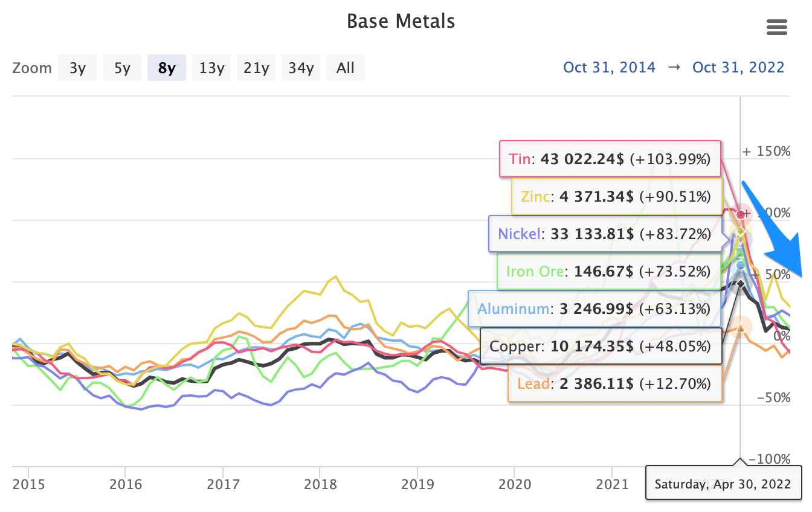This screenshot has height=512, width=812.
Task: Click the Aluminum price tooltip label
Action: [x=594, y=309]
